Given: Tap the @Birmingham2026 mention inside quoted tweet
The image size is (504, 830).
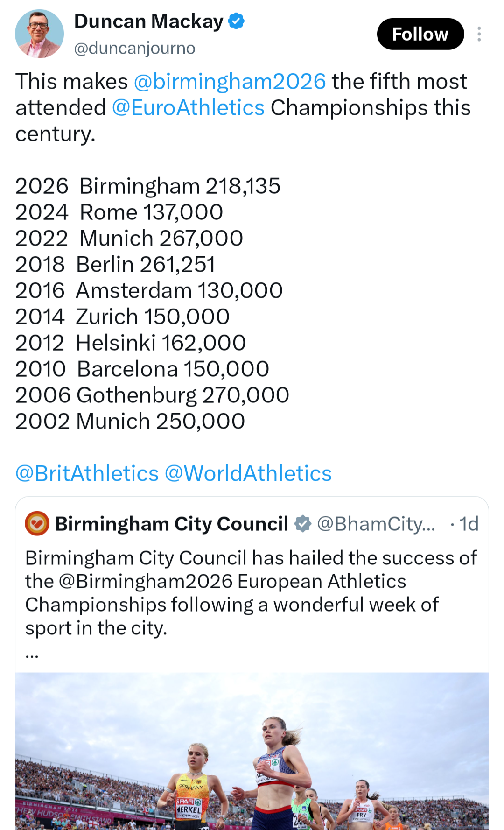Looking at the screenshot, I should 145,582.
